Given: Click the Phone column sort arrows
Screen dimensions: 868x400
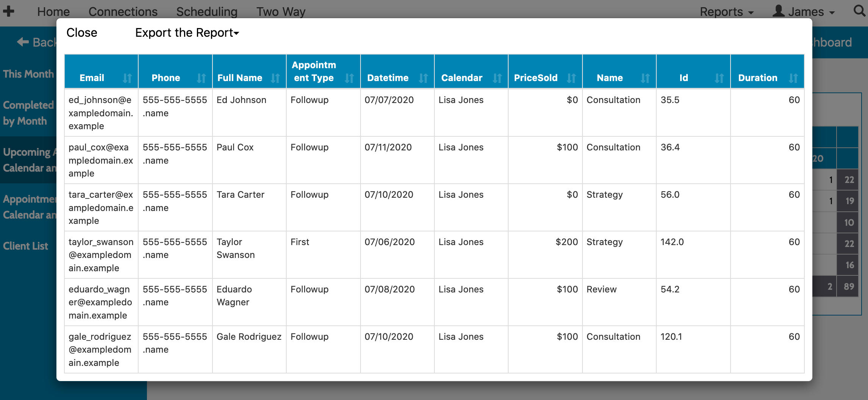Looking at the screenshot, I should pyautogui.click(x=201, y=78).
